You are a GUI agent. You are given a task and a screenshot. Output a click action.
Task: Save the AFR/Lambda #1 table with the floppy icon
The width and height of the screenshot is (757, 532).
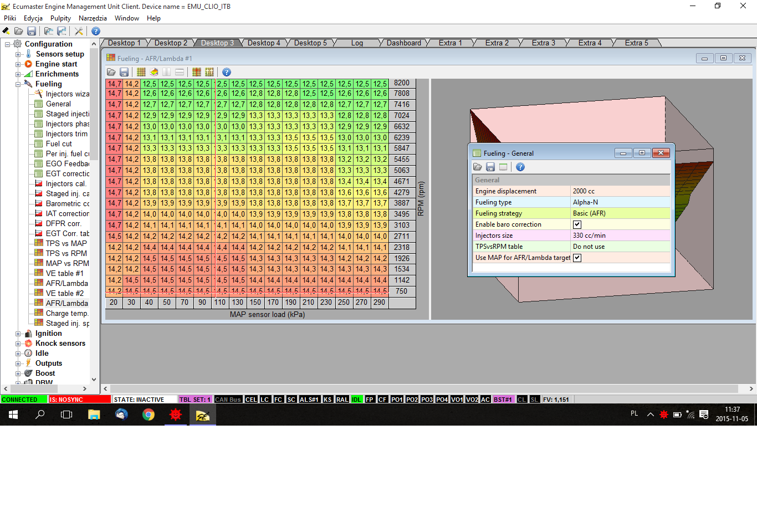124,72
